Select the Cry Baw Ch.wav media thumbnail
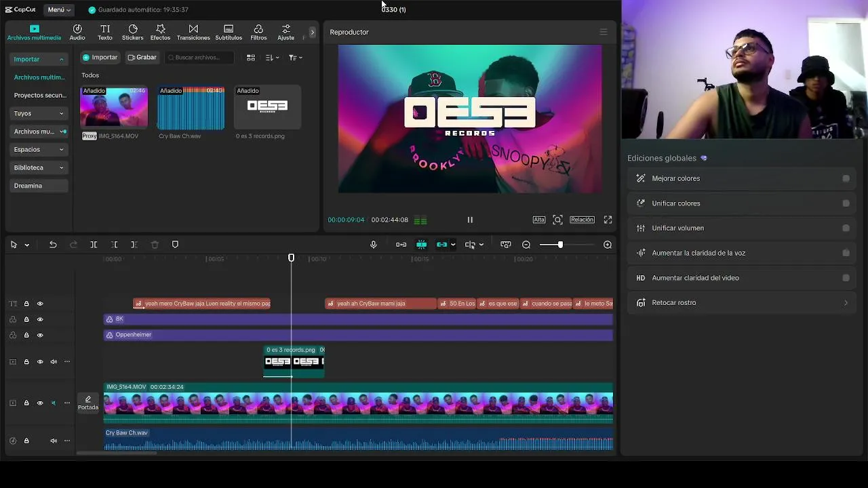 [191, 107]
